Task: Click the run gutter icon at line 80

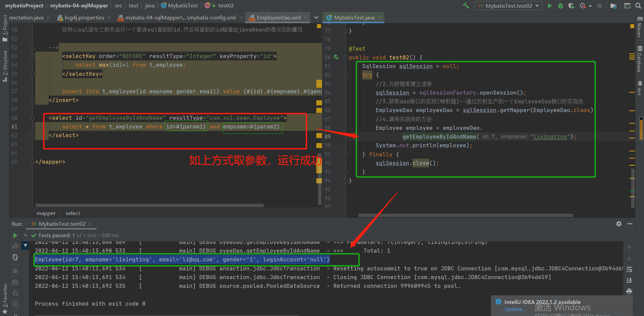Action: (336, 57)
